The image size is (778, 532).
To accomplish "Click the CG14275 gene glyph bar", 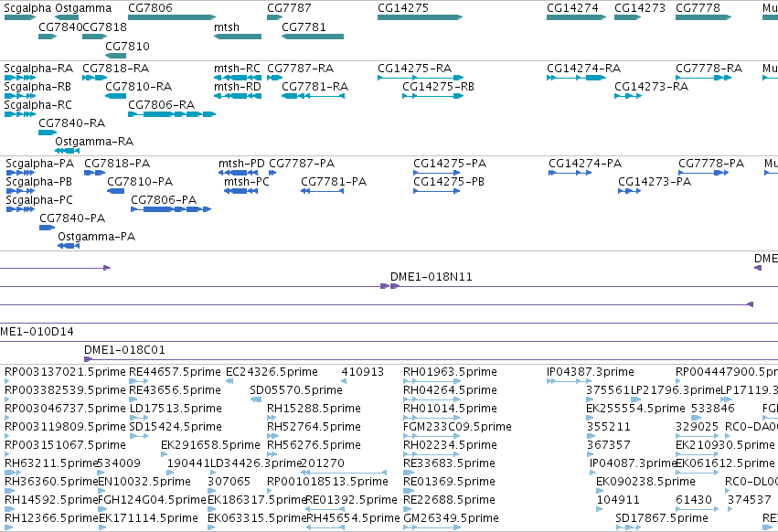I will pos(420,17).
